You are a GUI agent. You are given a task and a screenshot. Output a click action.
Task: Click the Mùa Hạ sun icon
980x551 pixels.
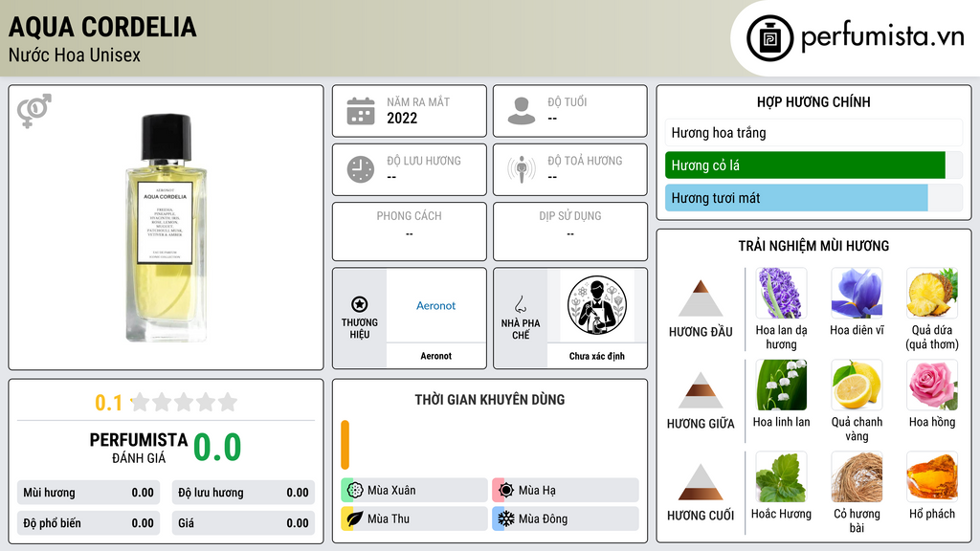[x=505, y=491]
